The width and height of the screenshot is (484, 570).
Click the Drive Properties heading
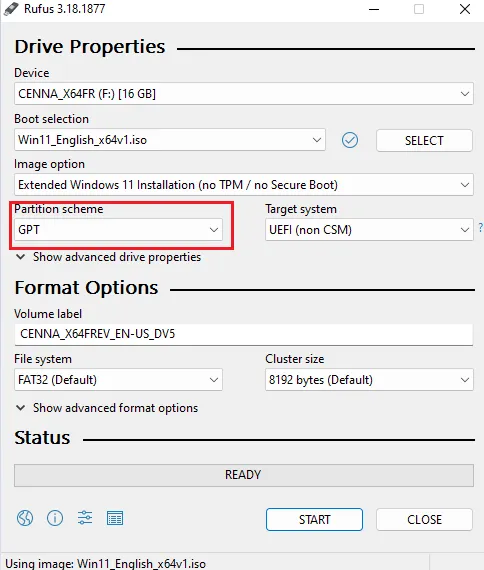[x=90, y=47]
